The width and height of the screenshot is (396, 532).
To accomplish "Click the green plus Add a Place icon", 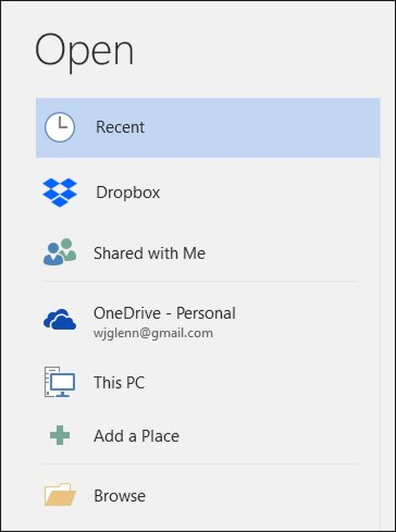I will coord(59,436).
